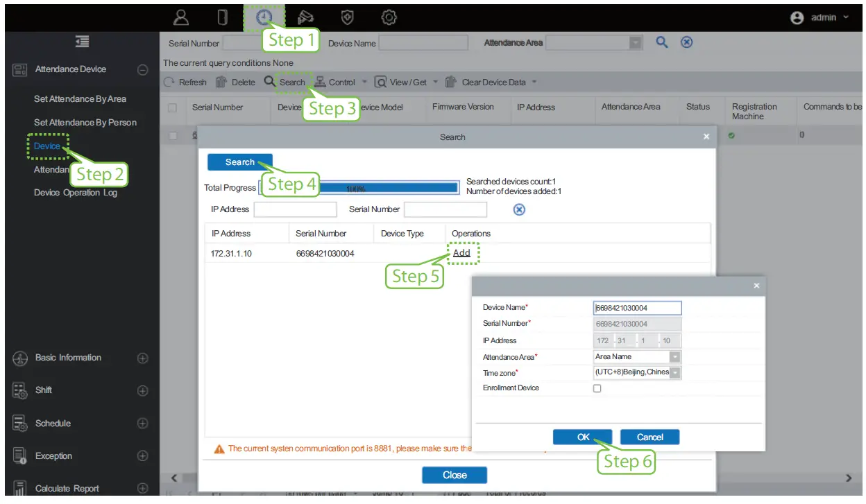Click the blue Search button in dialog
Viewport: 866px width, 504px height.
(x=240, y=162)
